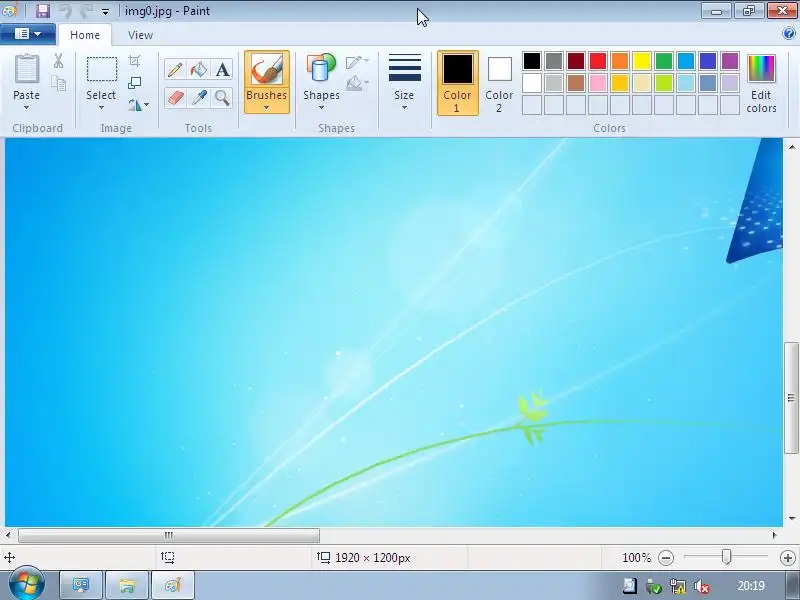800x600 pixels.
Task: Pick the dark red color swatch
Action: coord(576,61)
